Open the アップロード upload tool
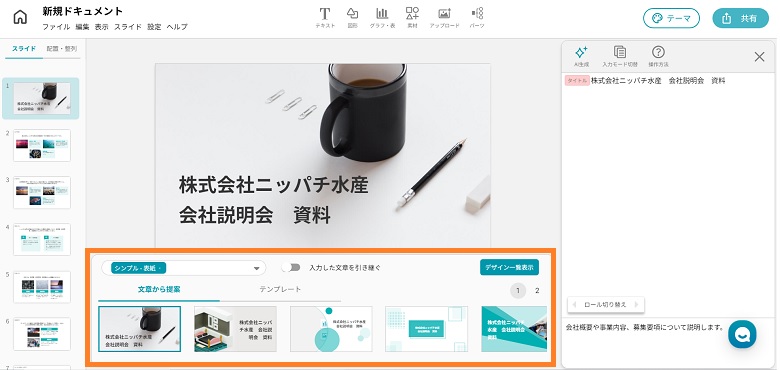The image size is (780, 370). pos(444,18)
